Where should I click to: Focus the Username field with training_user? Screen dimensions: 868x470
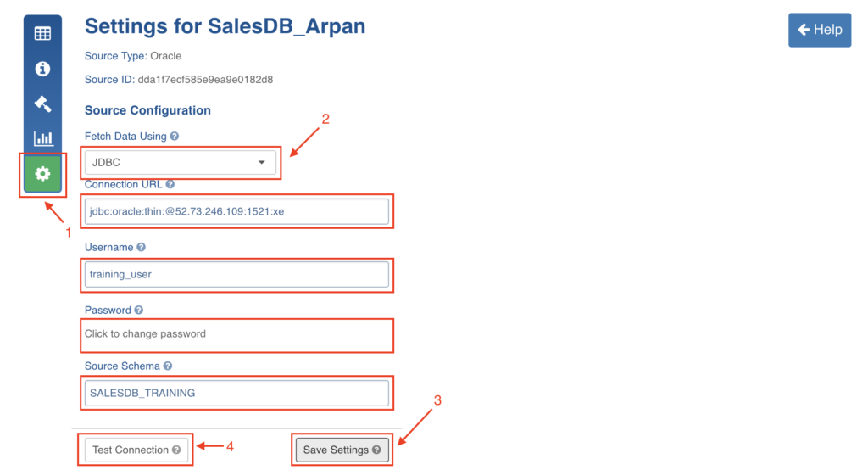click(237, 274)
